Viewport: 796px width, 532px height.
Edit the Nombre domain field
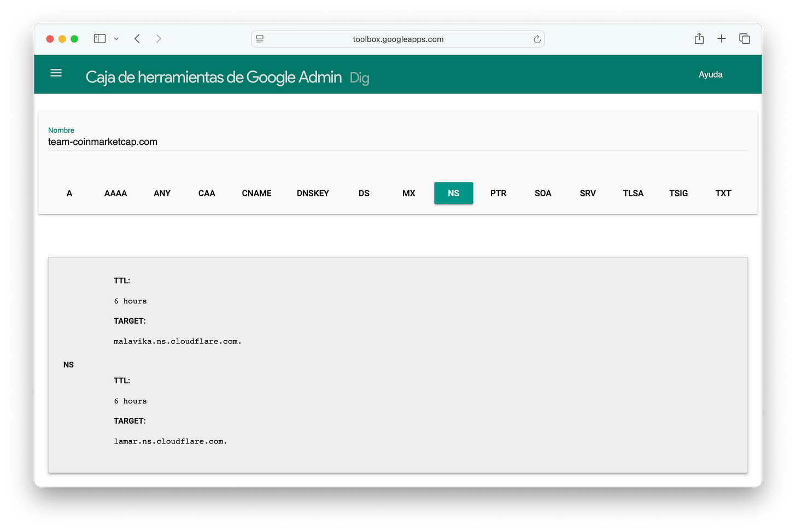[398, 142]
